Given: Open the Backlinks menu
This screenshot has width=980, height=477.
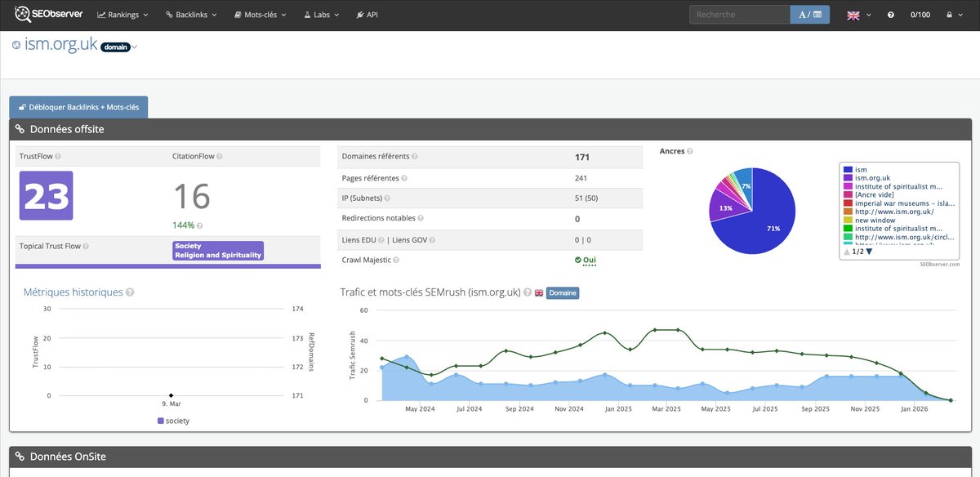Looking at the screenshot, I should [191, 15].
